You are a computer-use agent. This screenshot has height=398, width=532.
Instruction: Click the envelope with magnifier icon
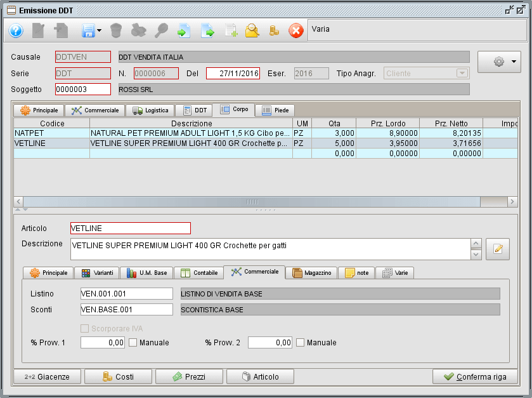[x=252, y=30]
